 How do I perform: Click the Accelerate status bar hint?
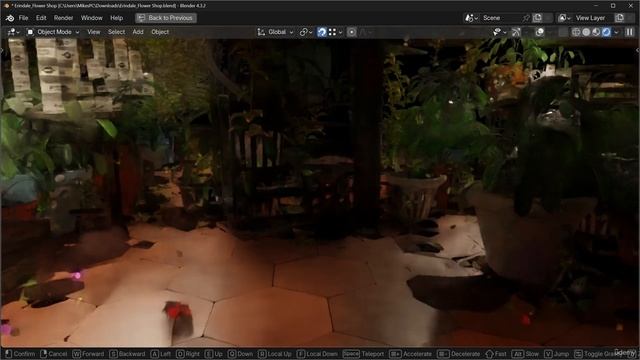coord(411,354)
